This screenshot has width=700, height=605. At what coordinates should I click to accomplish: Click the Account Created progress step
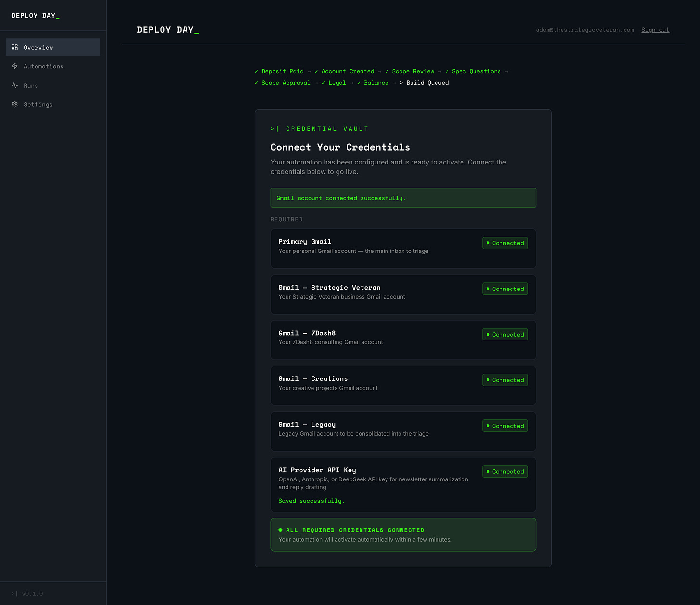344,71
